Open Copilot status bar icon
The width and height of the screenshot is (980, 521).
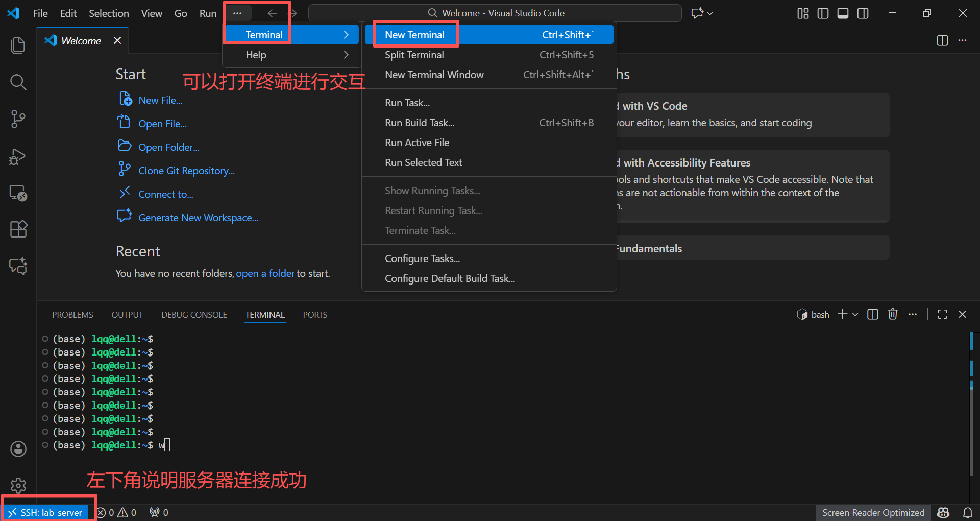click(943, 512)
